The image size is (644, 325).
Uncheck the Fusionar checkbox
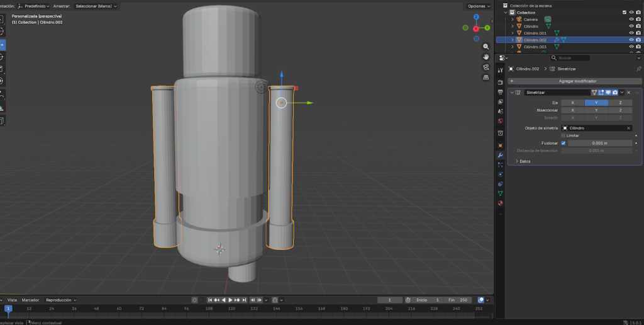pos(563,143)
